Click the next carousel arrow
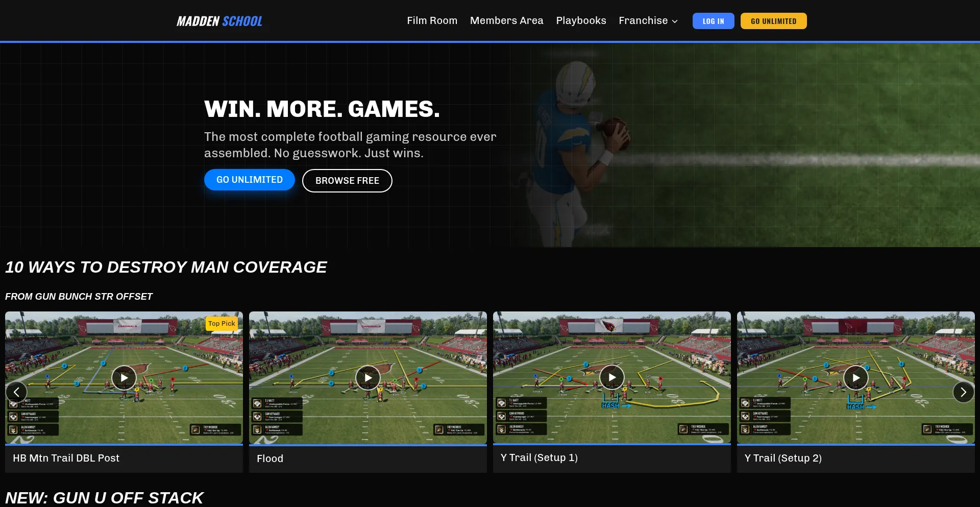The height and width of the screenshot is (507, 980). (964, 392)
